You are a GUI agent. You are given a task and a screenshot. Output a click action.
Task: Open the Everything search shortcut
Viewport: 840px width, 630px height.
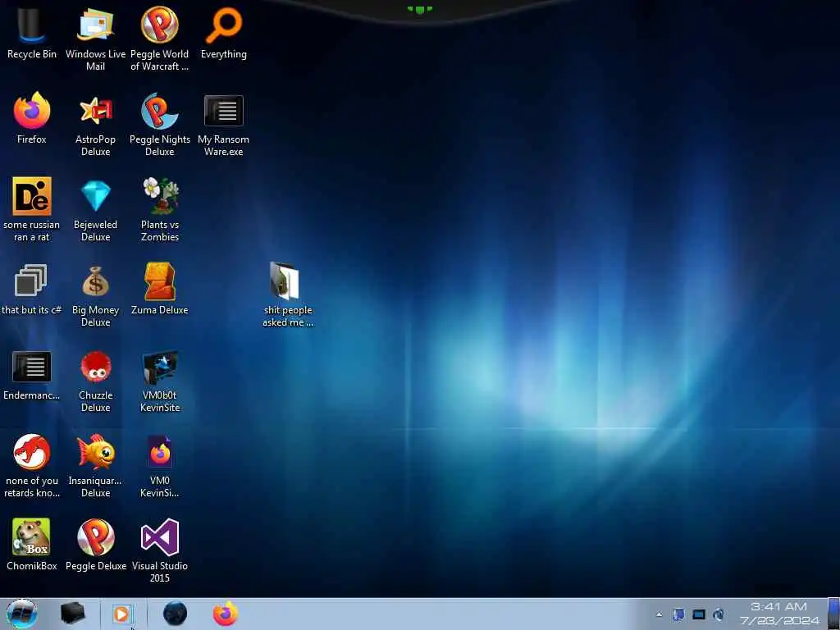pos(223,33)
